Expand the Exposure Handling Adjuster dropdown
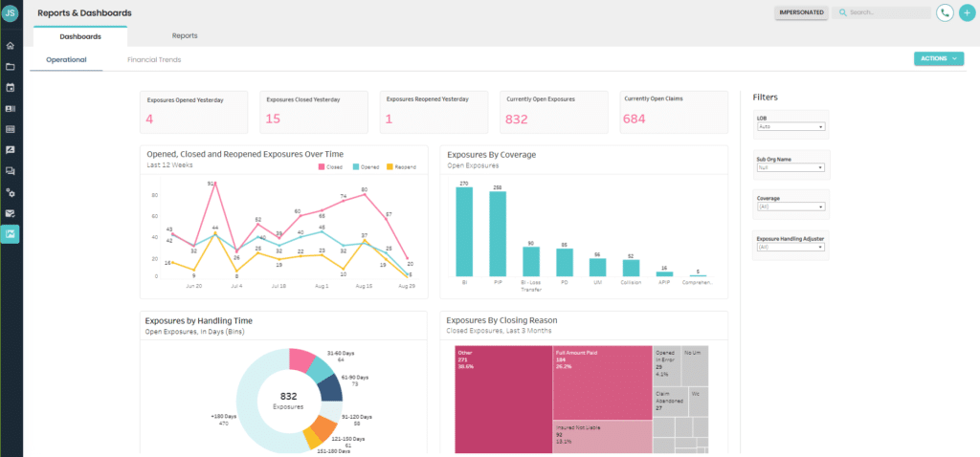Image resolution: width=980 pixels, height=457 pixels. [x=791, y=247]
